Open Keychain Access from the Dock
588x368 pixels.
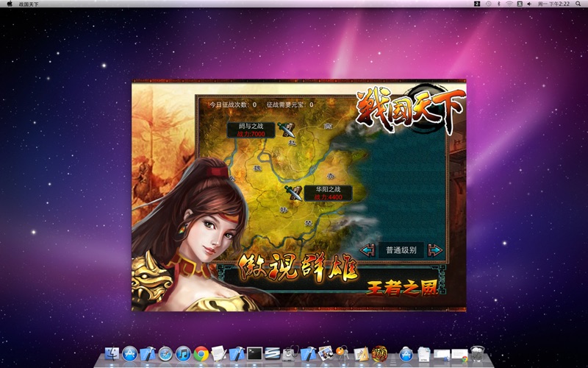tap(343, 353)
